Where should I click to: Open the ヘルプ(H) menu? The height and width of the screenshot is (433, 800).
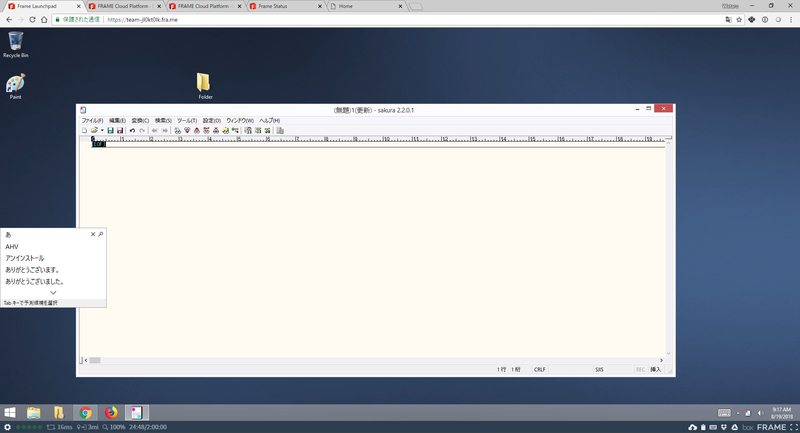[x=269, y=121]
